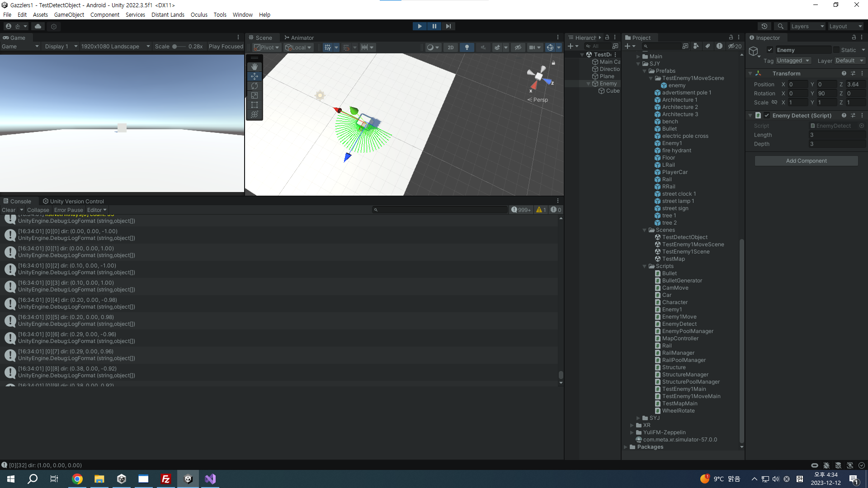Toggle 2D view mode in Scene
Image resolution: width=868 pixels, height=488 pixels.
coord(450,47)
